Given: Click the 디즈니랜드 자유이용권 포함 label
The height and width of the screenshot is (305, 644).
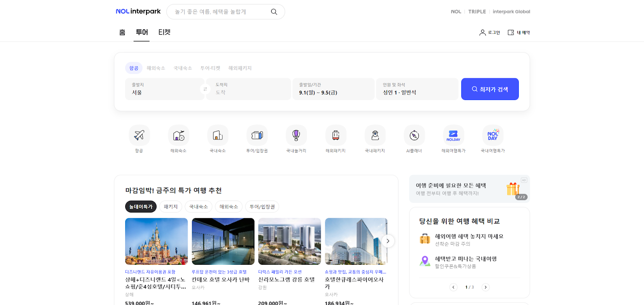Looking at the screenshot, I should coord(150,272).
